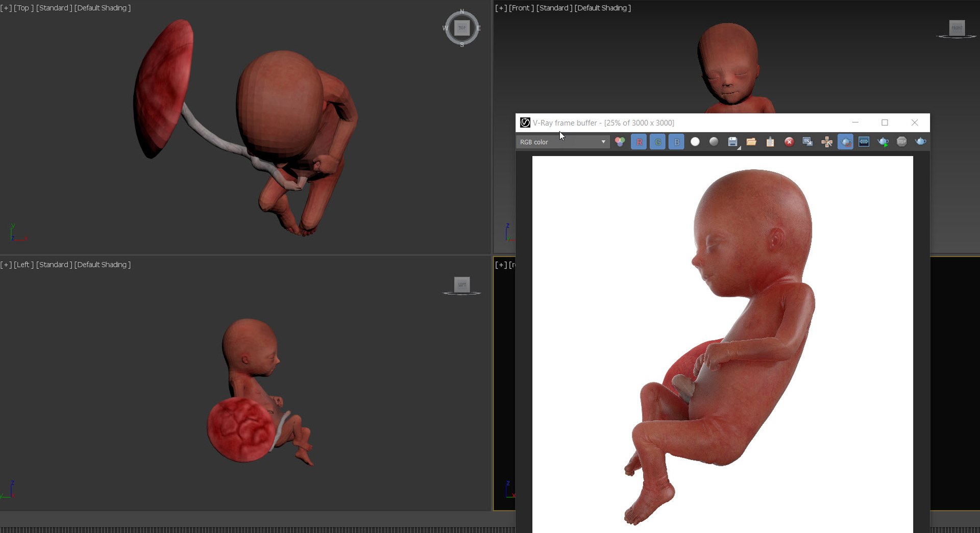Image resolution: width=980 pixels, height=533 pixels.
Task: Render last with the plain teapot icon
Action: [x=921, y=142]
